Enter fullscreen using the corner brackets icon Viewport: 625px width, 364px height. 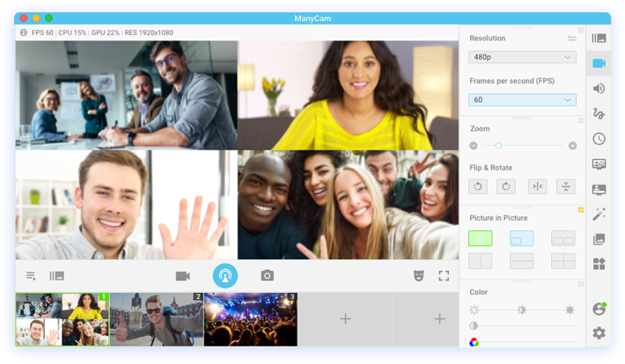click(444, 275)
